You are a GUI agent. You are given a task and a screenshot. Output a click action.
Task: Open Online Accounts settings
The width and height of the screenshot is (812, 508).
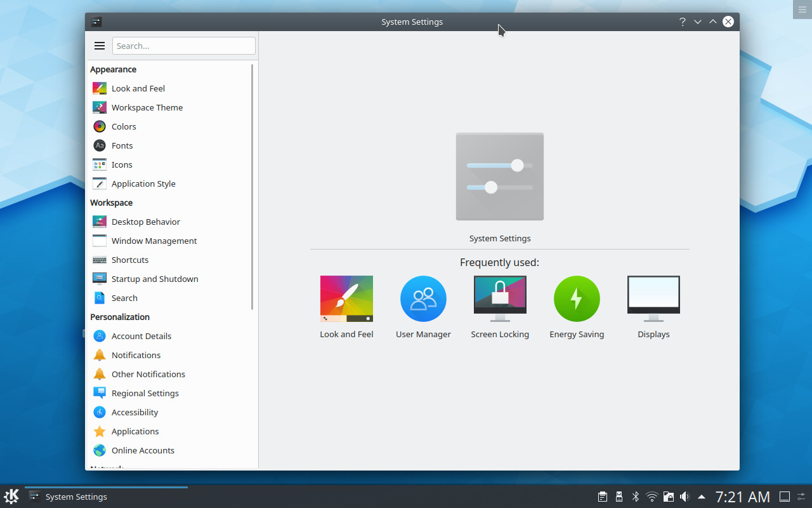pos(143,450)
